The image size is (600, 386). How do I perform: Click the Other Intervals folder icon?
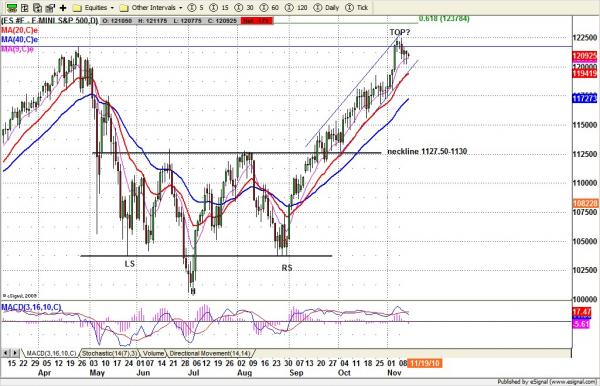(124, 8)
